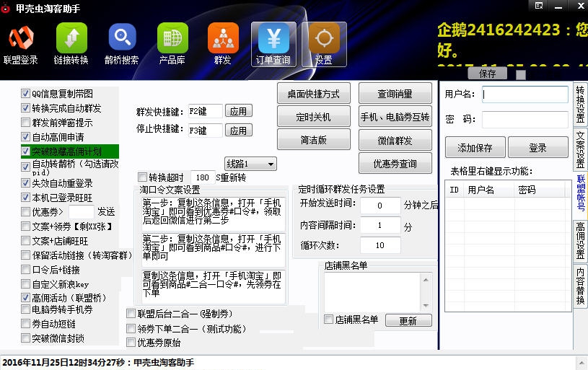The width and height of the screenshot is (588, 370).
Task: Click the 转换超时 seconds field
Action: click(203, 177)
